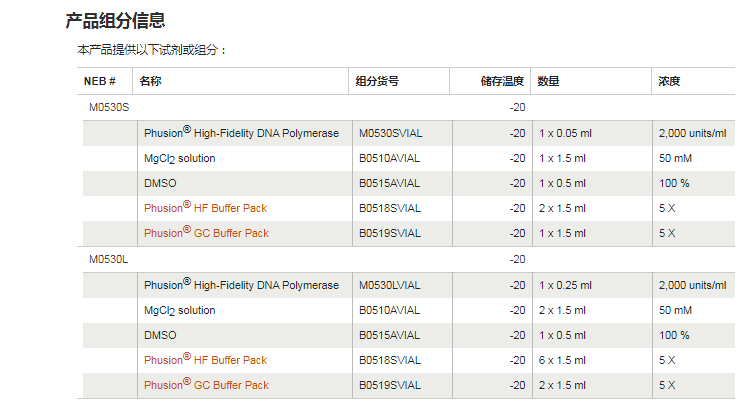Image resolution: width=752 pixels, height=403 pixels.
Task: Click B0515AVIAL in the M0530L group
Action: coord(389,335)
